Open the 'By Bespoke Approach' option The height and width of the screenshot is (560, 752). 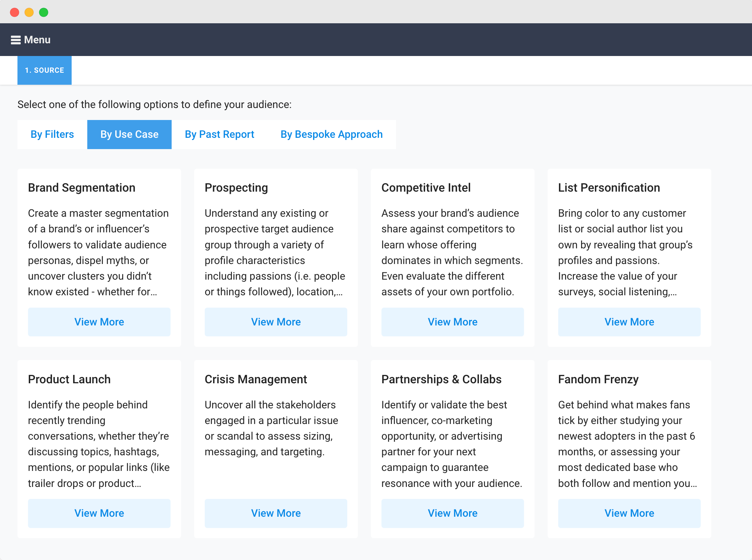tap(331, 134)
